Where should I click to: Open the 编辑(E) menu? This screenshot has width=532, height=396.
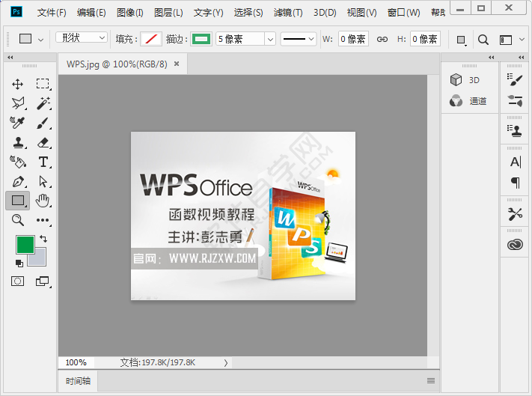pyautogui.click(x=91, y=13)
